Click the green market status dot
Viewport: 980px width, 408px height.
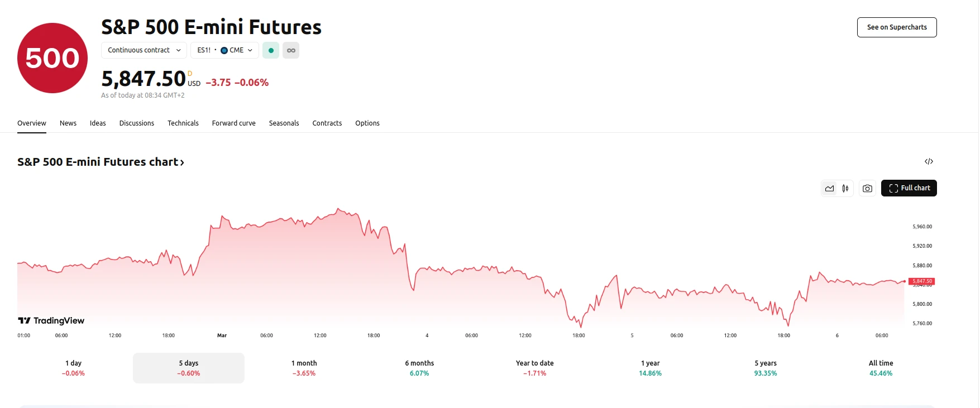point(271,50)
